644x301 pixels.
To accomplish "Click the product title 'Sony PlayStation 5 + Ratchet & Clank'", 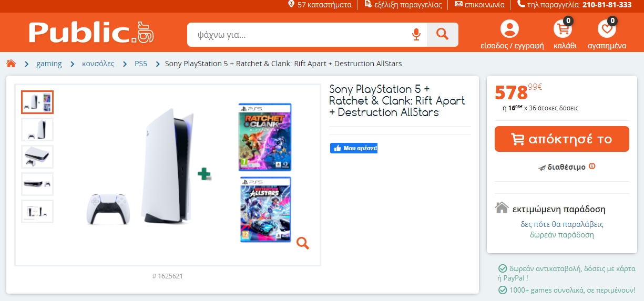I will click(x=397, y=100).
